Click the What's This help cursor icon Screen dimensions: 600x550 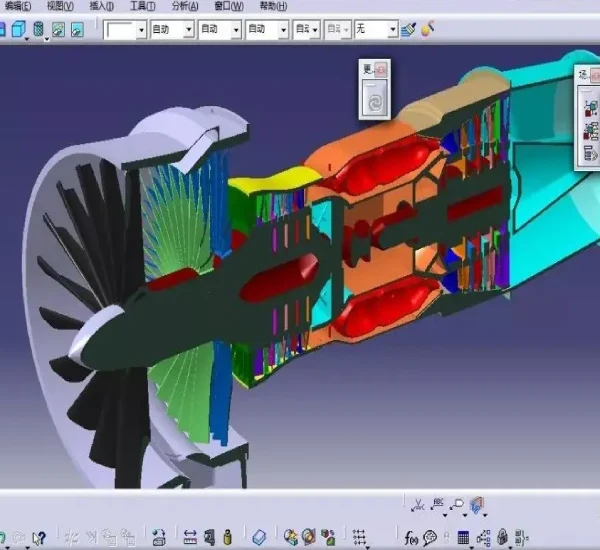click(39, 538)
